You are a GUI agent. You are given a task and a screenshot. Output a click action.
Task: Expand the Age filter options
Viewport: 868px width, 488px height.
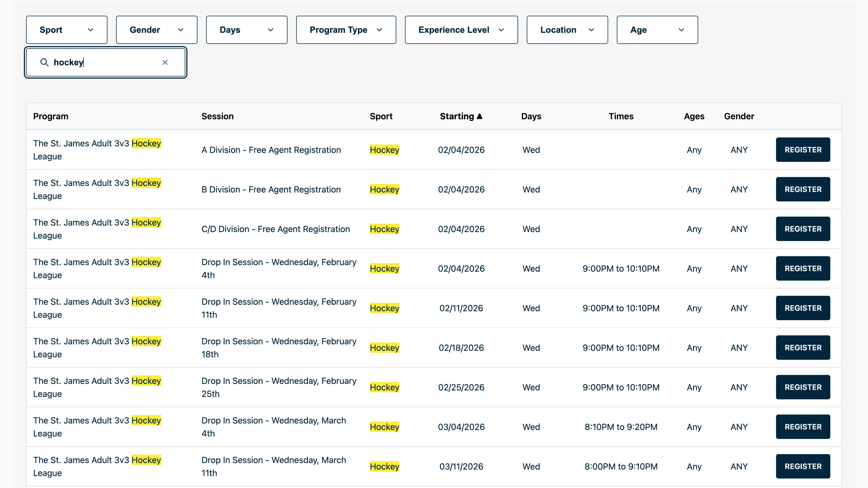tap(657, 30)
